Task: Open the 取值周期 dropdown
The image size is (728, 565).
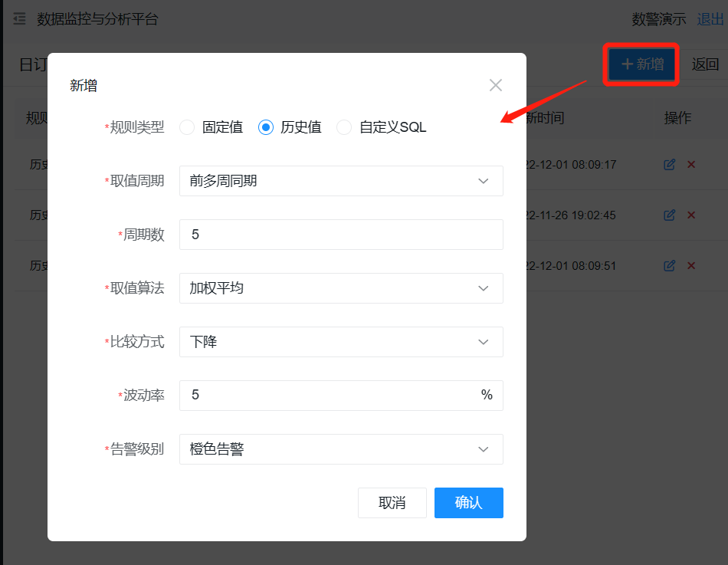Action: 341,181
